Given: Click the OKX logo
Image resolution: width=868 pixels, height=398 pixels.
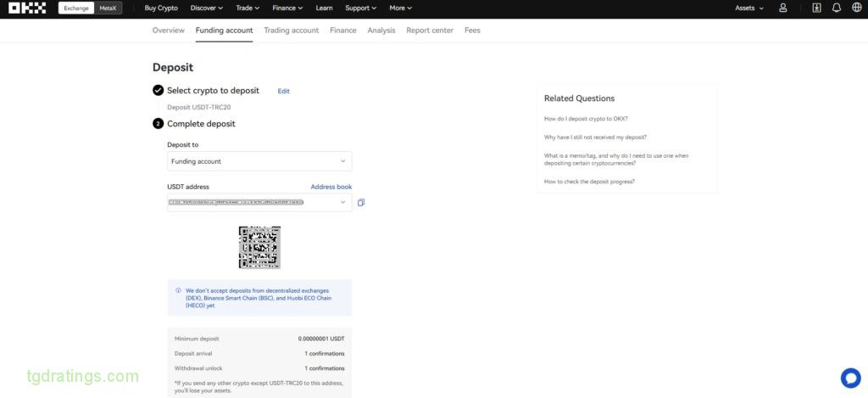Looking at the screenshot, I should point(27,8).
